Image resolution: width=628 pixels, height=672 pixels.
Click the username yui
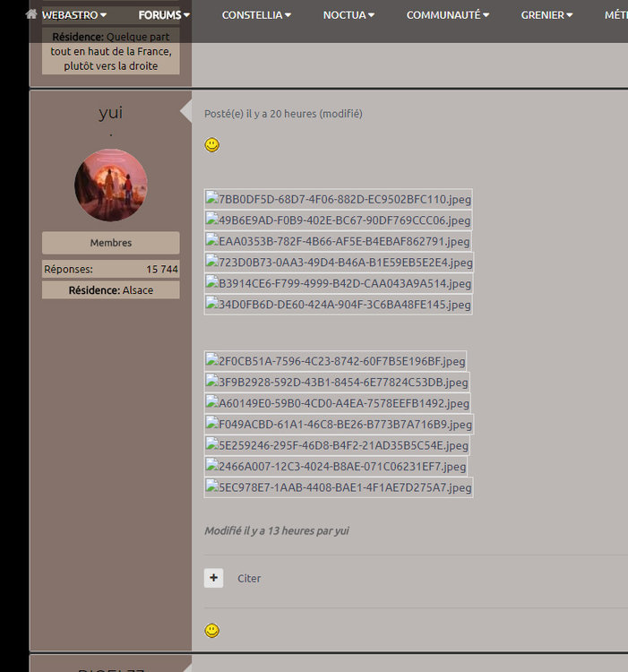[111, 113]
